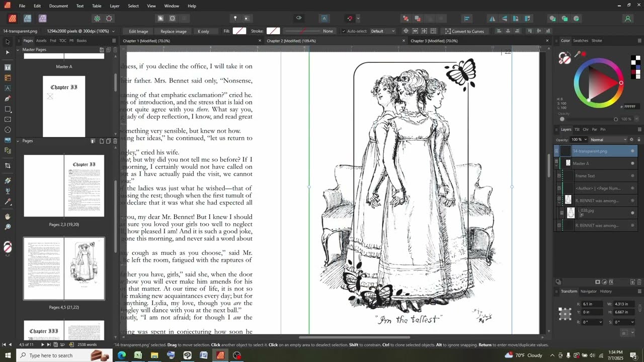Image resolution: width=644 pixels, height=362 pixels.
Task: Open the Auto-select Default dropdown
Action: click(383, 31)
